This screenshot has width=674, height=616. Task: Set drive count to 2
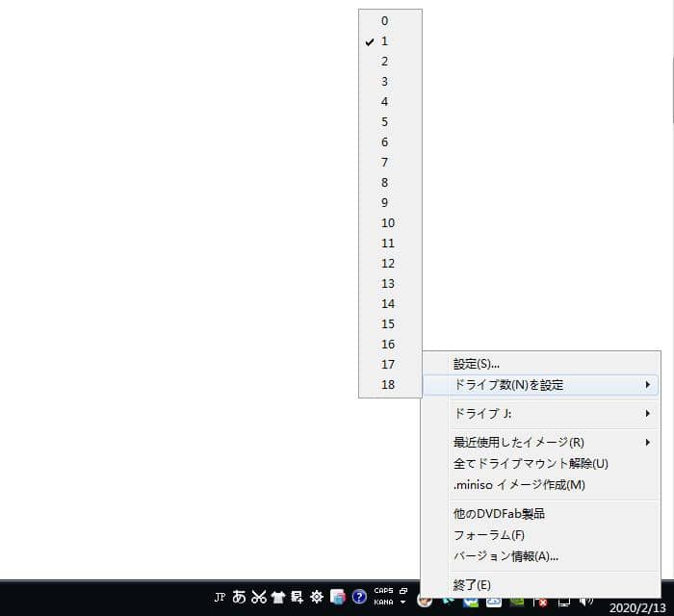pyautogui.click(x=390, y=62)
